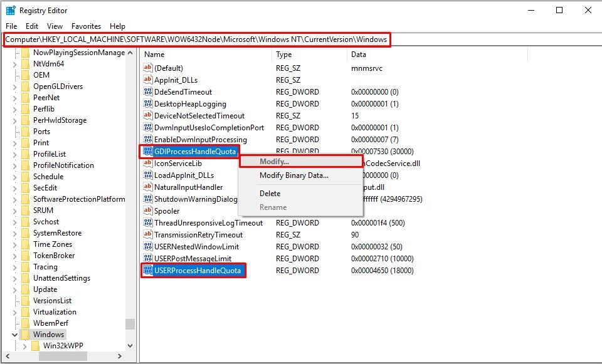Image resolution: width=602 pixels, height=364 pixels.
Task: Click the registry path address bar
Action: 197,40
